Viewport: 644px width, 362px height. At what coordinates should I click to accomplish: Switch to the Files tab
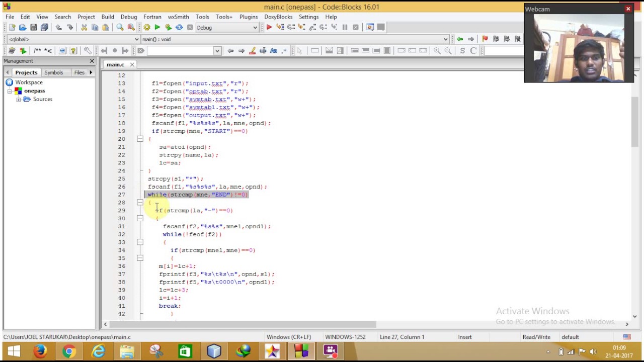[x=79, y=72]
